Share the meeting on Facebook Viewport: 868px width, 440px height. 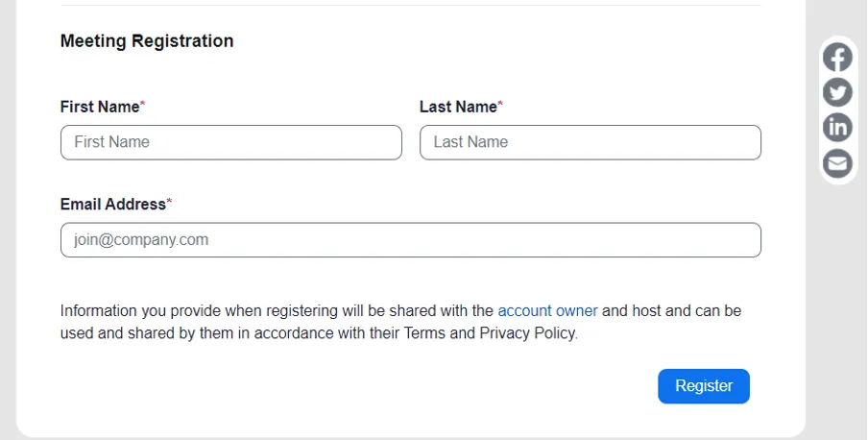(x=837, y=58)
